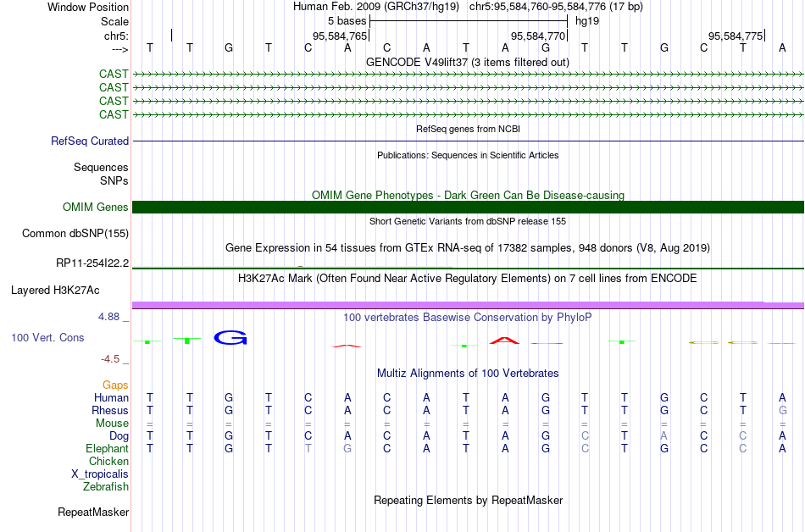Click the ---> strand direction arrow label

point(119,49)
